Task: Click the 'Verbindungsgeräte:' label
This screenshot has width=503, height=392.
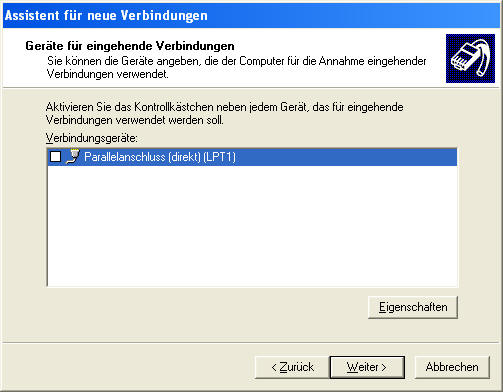Action: (92, 138)
